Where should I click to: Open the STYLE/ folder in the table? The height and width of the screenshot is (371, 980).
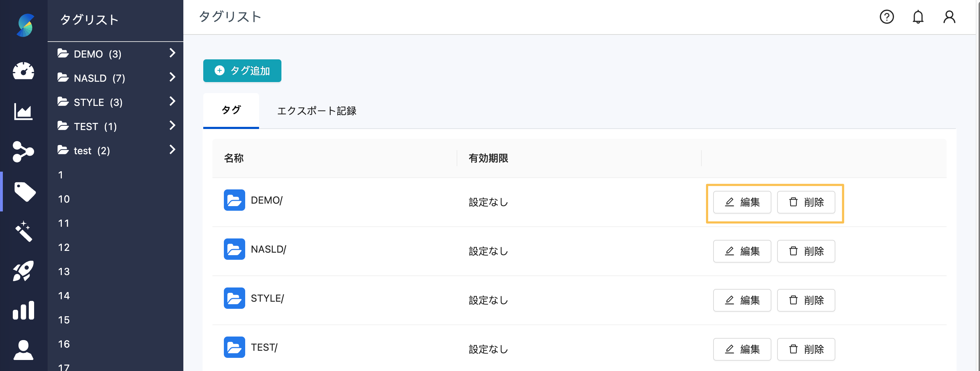pyautogui.click(x=268, y=298)
